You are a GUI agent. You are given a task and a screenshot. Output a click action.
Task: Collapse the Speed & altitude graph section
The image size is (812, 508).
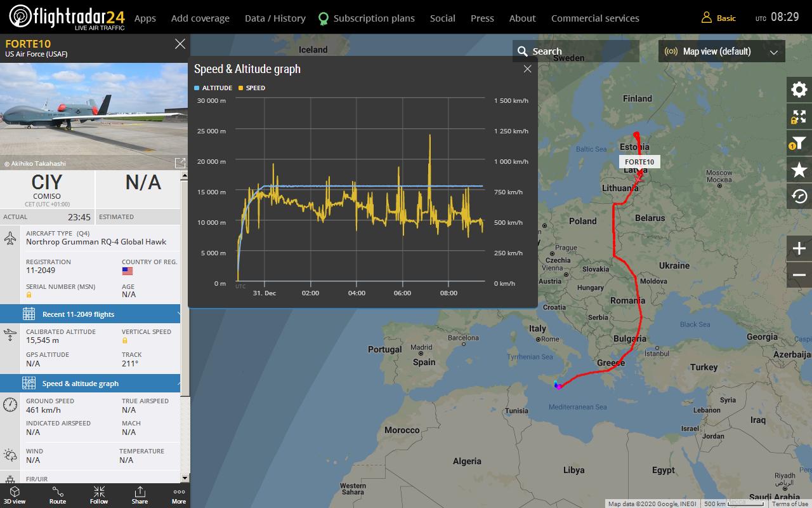[90, 383]
